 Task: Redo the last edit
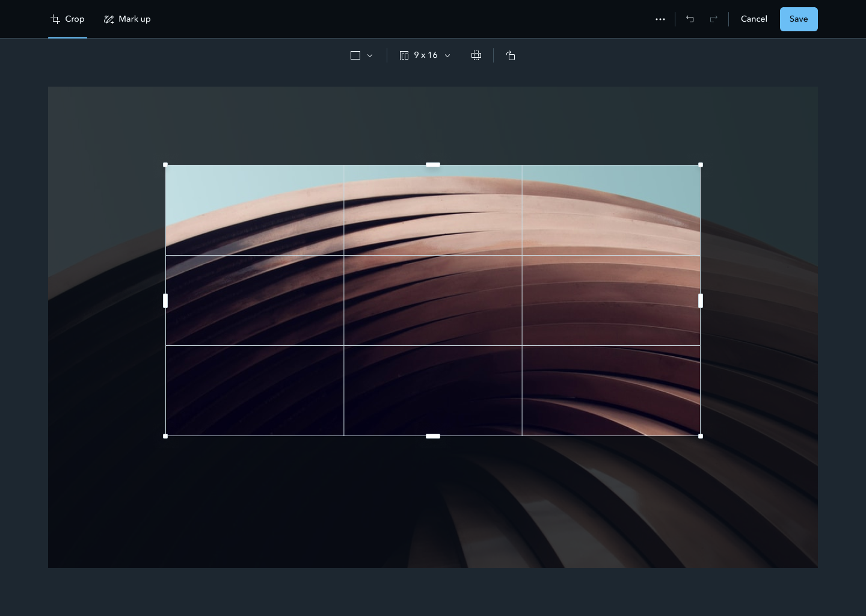click(x=714, y=19)
